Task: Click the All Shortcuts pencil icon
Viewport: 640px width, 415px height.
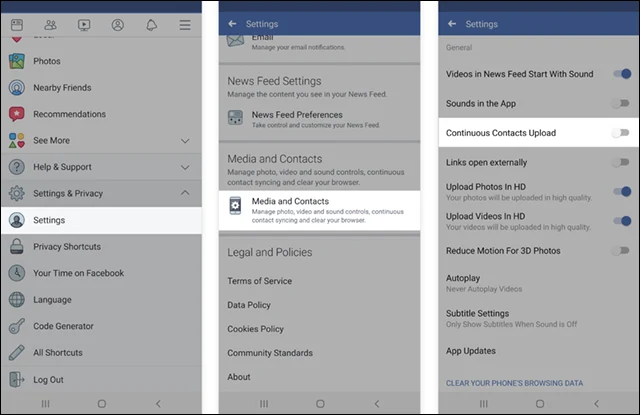Action: tap(17, 353)
